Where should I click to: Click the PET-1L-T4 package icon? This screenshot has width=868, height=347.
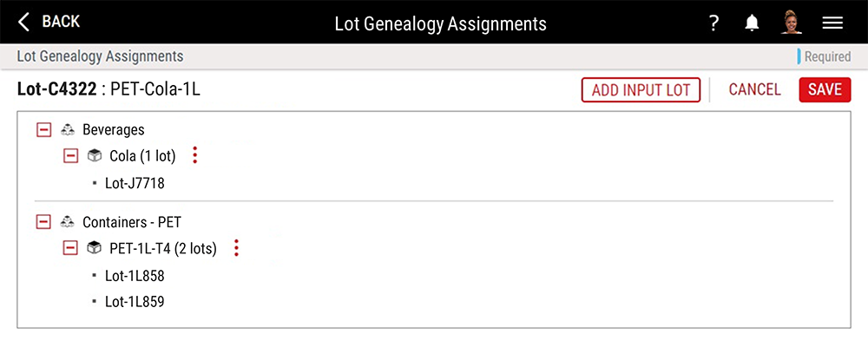click(95, 248)
